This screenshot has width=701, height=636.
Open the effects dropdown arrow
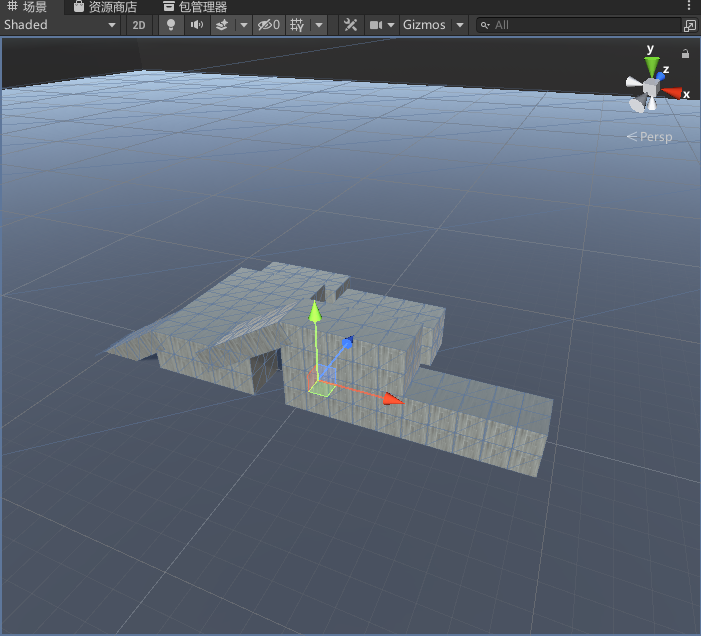pyautogui.click(x=243, y=25)
